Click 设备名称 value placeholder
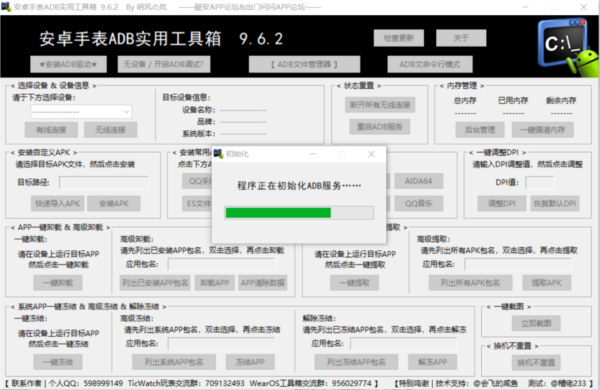This screenshot has width=600, height=390. click(243, 111)
